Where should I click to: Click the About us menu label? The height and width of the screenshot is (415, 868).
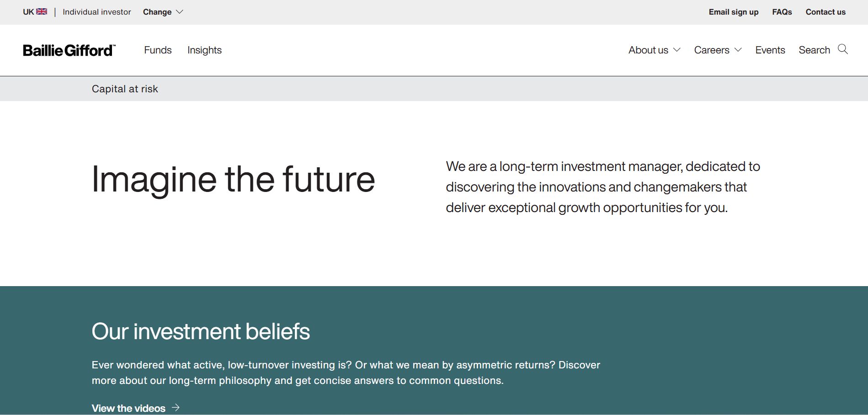pyautogui.click(x=648, y=50)
